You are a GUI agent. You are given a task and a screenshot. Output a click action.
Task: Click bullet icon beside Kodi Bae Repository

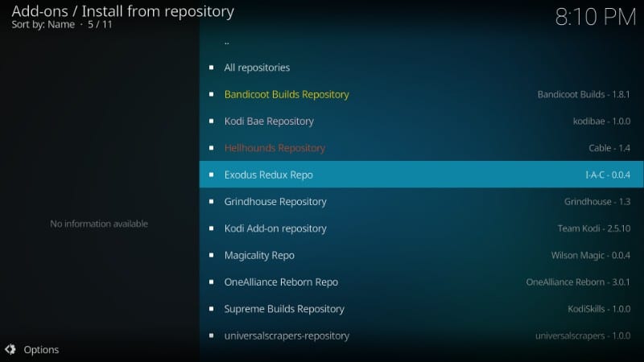[x=211, y=121]
